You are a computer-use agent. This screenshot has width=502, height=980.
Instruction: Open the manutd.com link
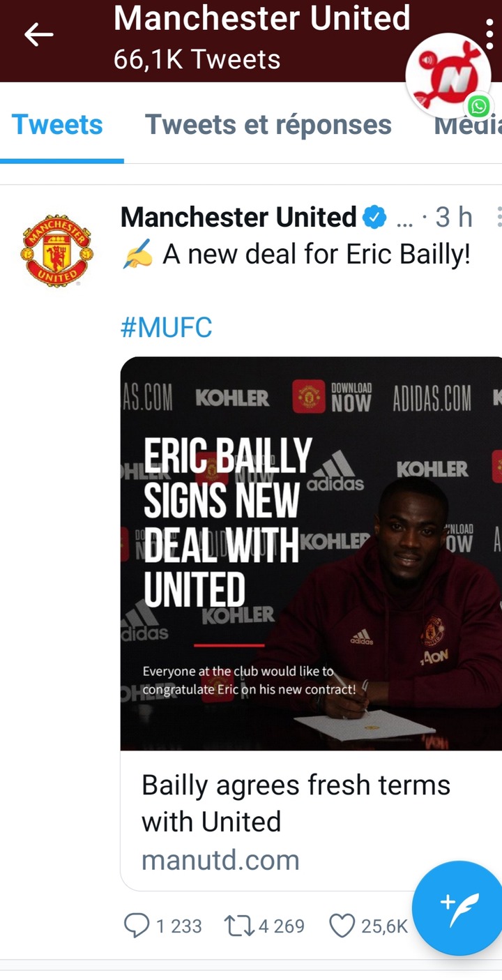pyautogui.click(x=220, y=860)
